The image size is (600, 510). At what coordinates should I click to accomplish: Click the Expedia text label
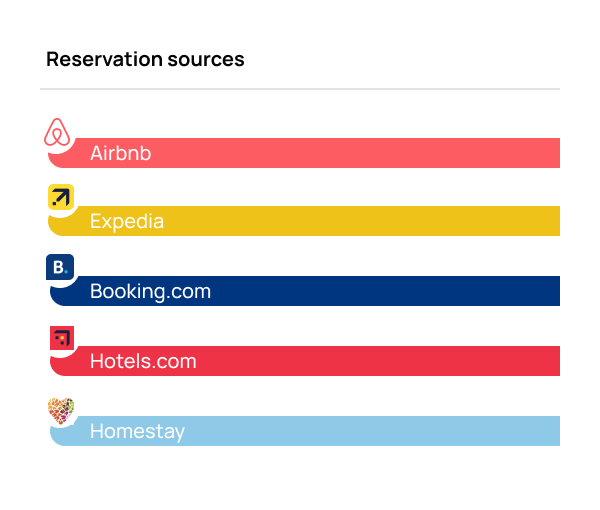click(127, 222)
